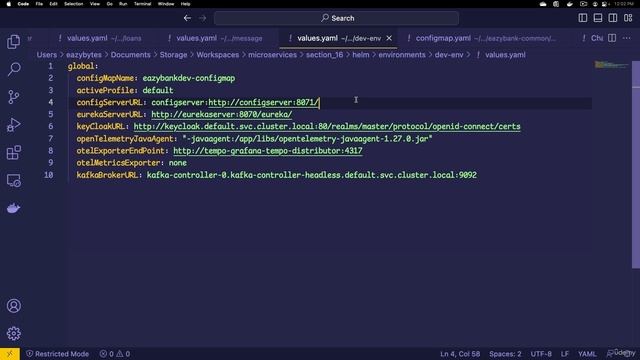Viewport: 640px width, 360px height.
Task: Click the section_16 breadcrumb segment
Action: tap(324, 55)
